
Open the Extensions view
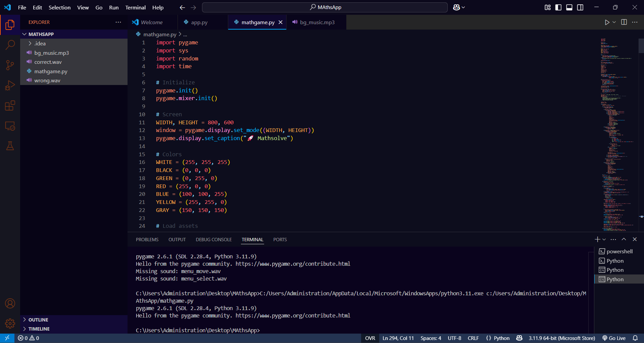(10, 106)
